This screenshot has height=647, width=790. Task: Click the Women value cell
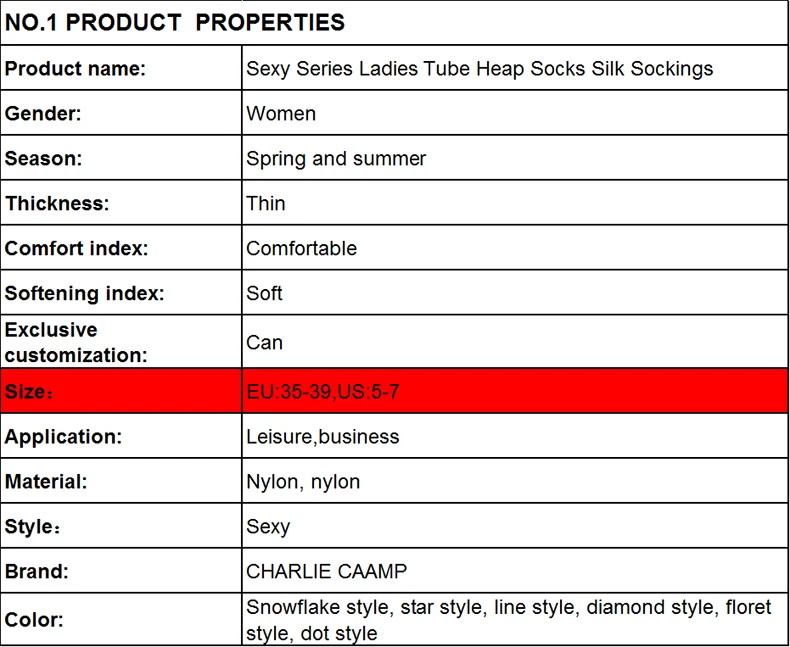(x=515, y=113)
